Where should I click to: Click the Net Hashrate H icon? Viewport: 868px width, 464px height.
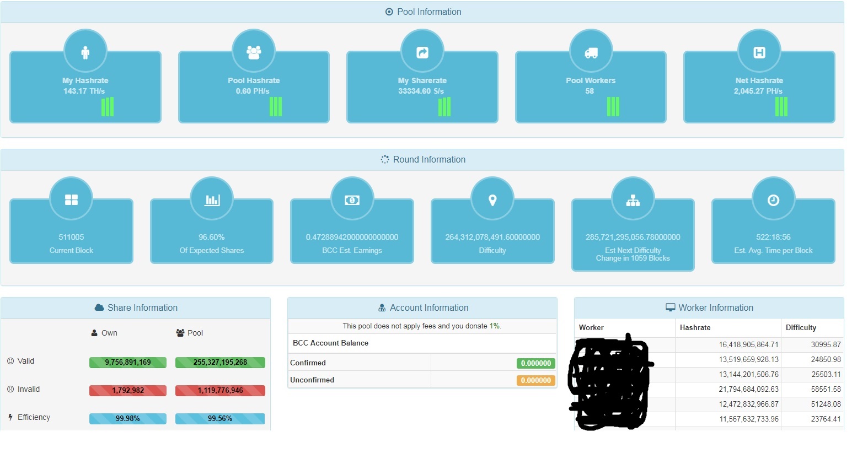759,52
